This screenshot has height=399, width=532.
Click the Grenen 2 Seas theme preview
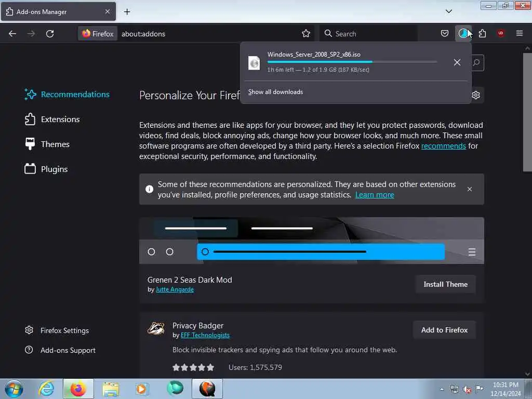click(312, 241)
